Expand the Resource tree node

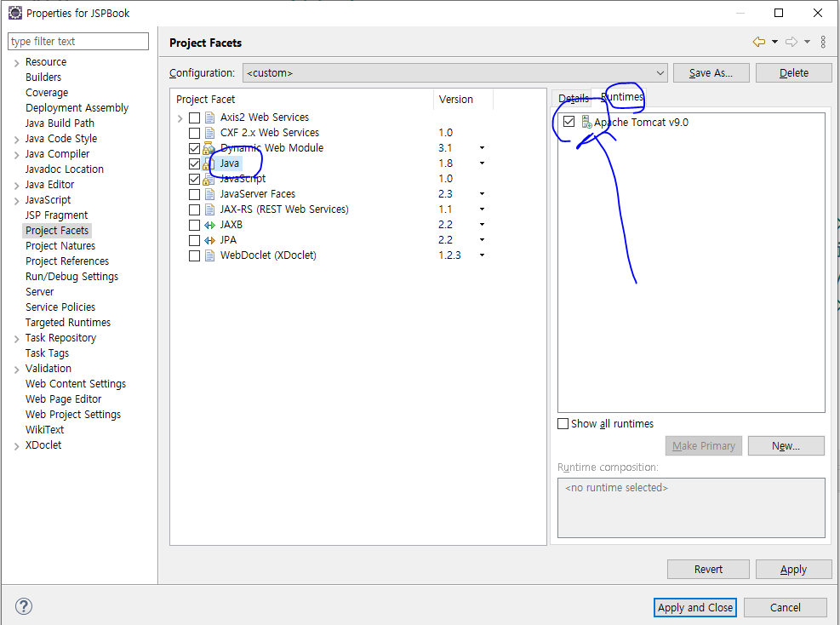click(17, 63)
